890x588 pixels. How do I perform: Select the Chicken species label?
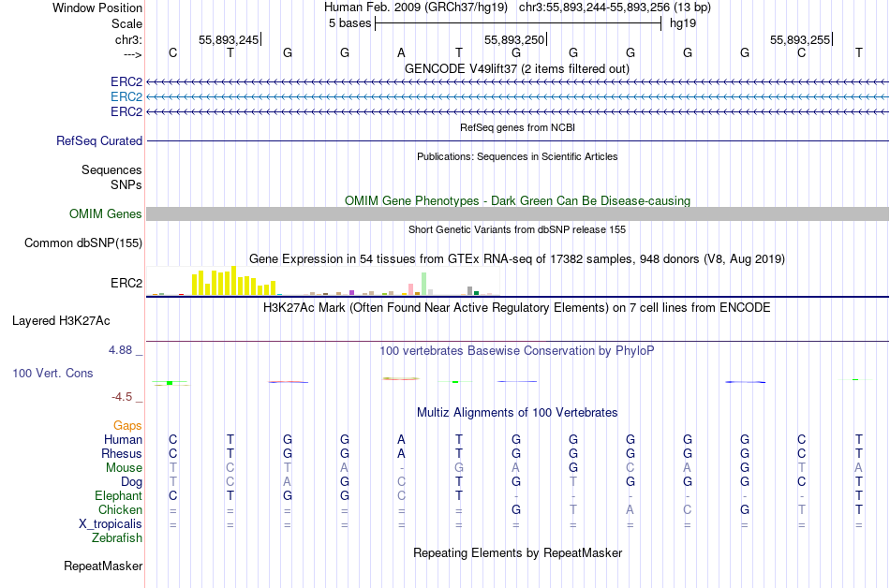tap(120, 510)
